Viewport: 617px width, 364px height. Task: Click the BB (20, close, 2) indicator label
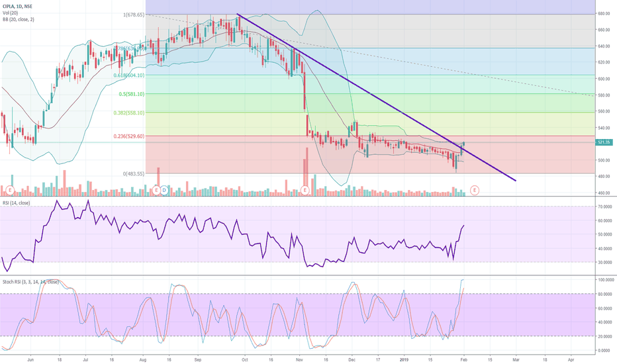(18, 19)
